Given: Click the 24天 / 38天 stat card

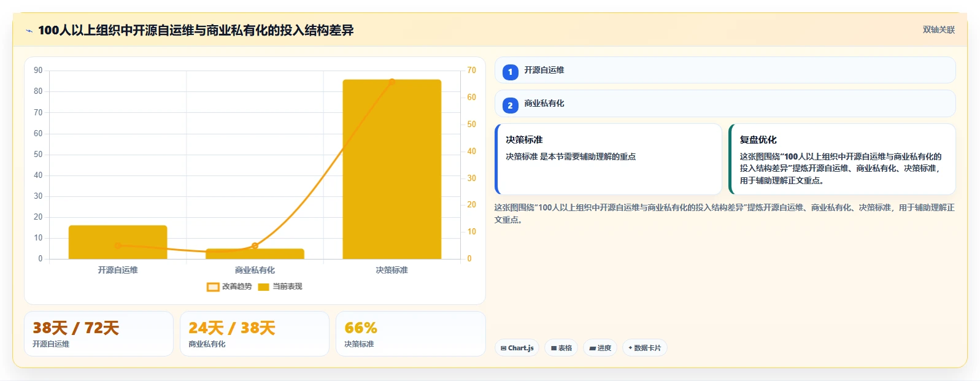Looking at the screenshot, I should click(x=255, y=334).
